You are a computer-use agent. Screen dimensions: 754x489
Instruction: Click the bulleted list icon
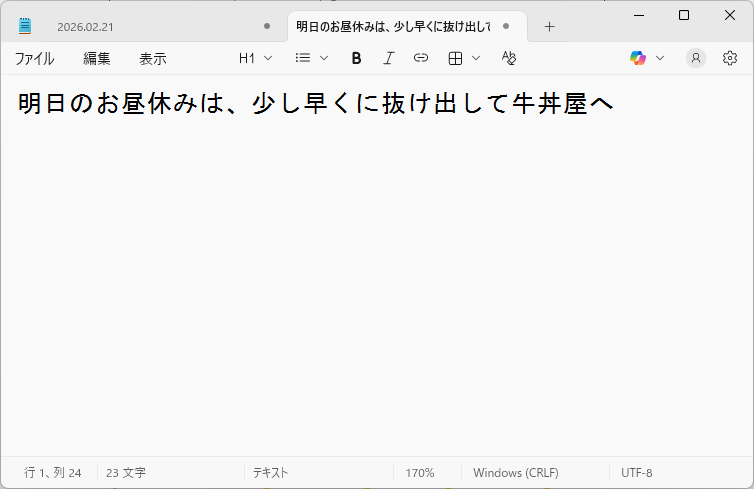point(303,58)
